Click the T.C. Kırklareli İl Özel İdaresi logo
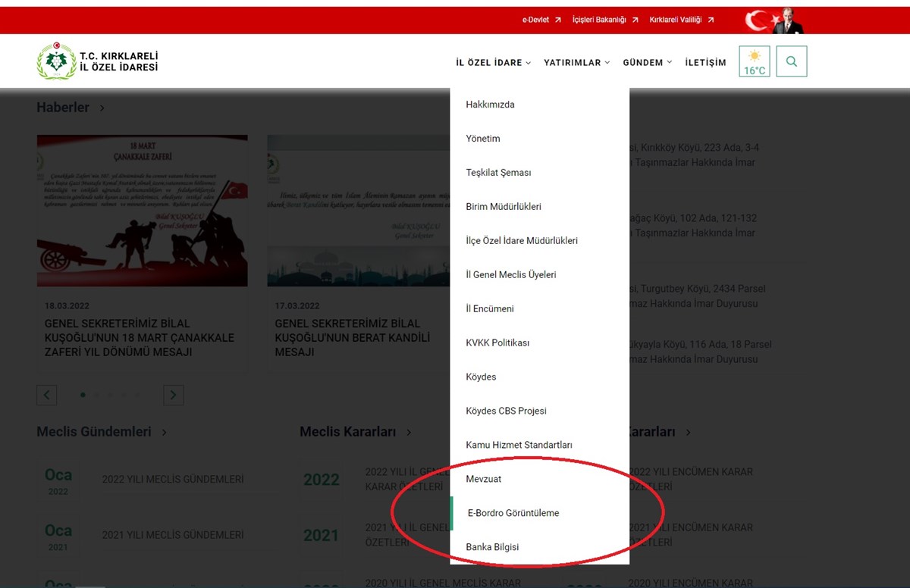 pos(98,62)
